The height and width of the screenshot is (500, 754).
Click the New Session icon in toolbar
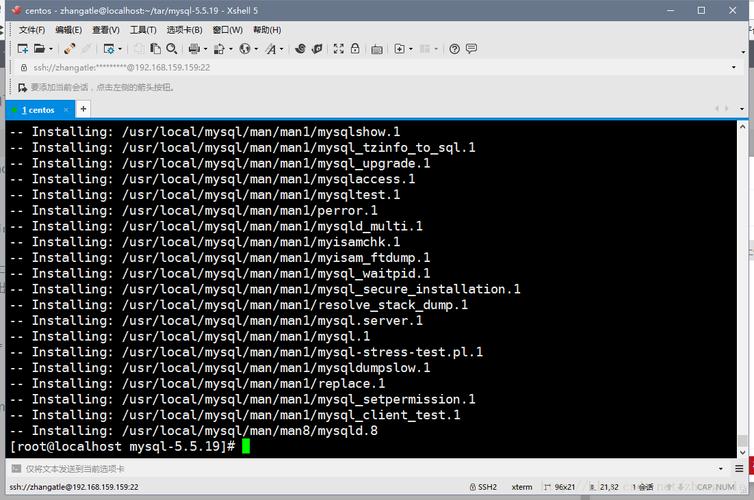tap(22, 48)
